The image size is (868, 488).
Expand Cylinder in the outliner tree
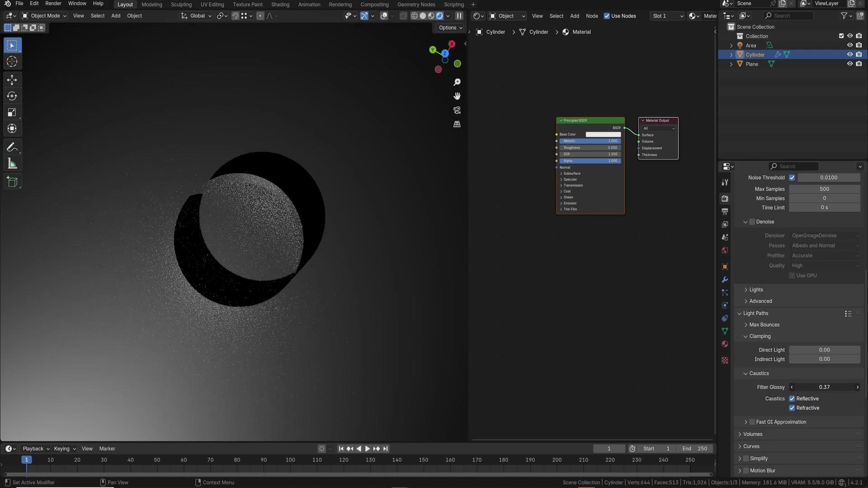tap(731, 55)
